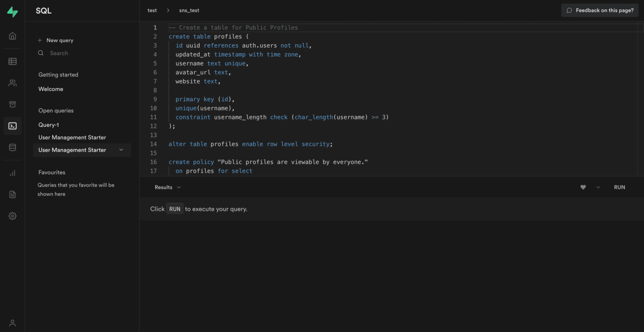Viewport: 644px width, 332px height.
Task: Click Feedback on this page button
Action: 600,10
